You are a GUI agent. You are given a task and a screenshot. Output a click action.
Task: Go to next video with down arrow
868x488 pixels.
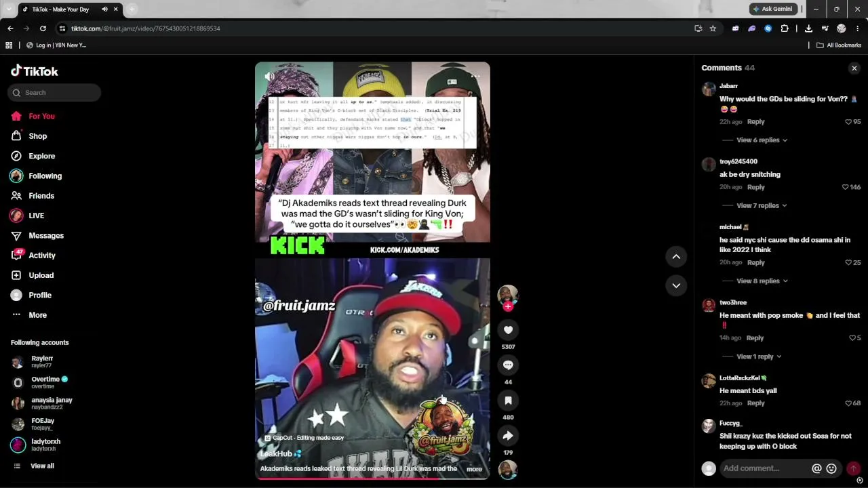676,285
